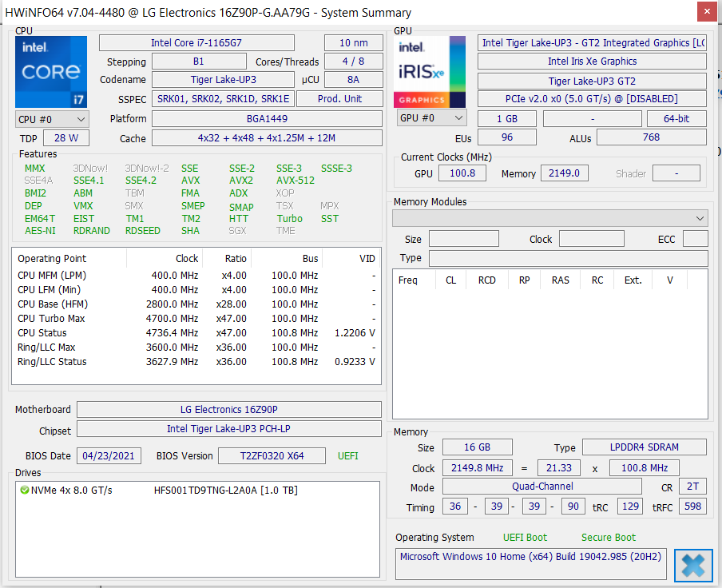Click the UEFI Boot status label
This screenshot has width=722, height=588.
click(525, 538)
